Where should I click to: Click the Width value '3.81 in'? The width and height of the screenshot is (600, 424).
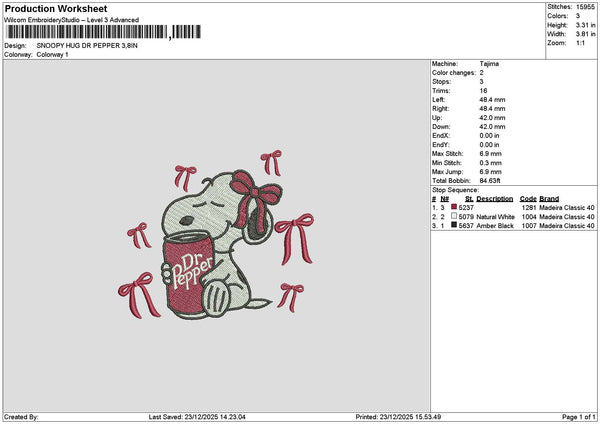tap(585, 34)
